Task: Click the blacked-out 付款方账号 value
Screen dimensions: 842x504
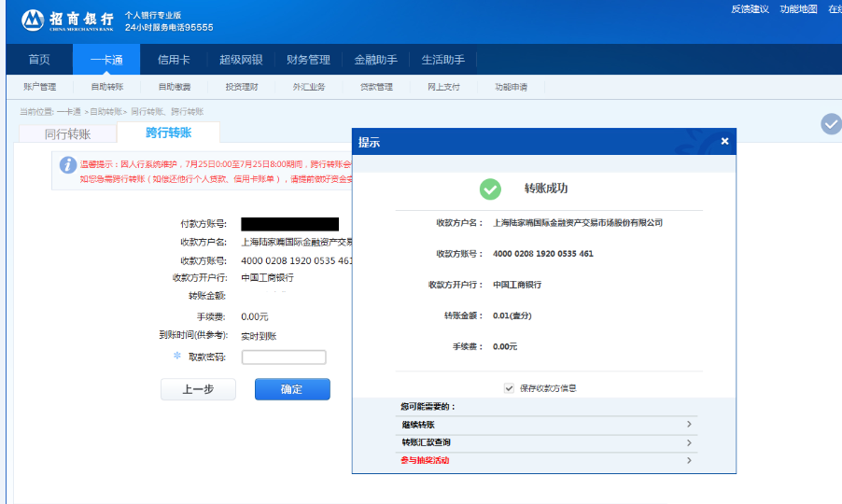Action: coord(290,224)
